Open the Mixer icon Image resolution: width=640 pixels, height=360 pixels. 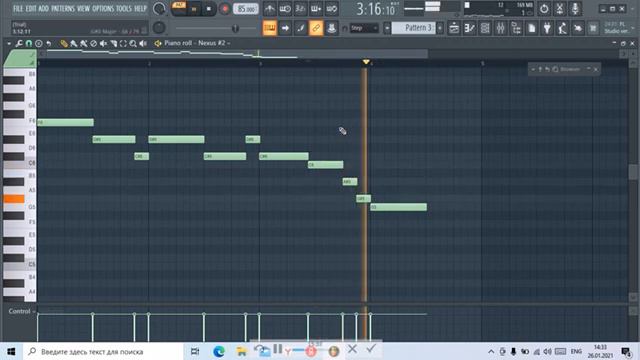pyautogui.click(x=500, y=28)
